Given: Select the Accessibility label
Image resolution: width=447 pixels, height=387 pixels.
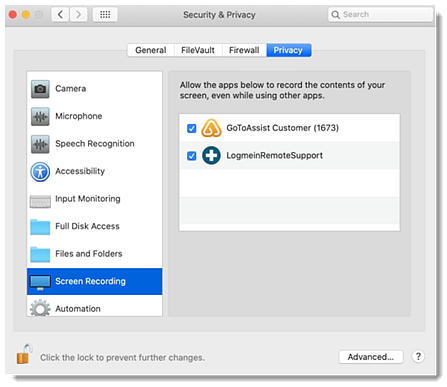Looking at the screenshot, I should point(80,171).
